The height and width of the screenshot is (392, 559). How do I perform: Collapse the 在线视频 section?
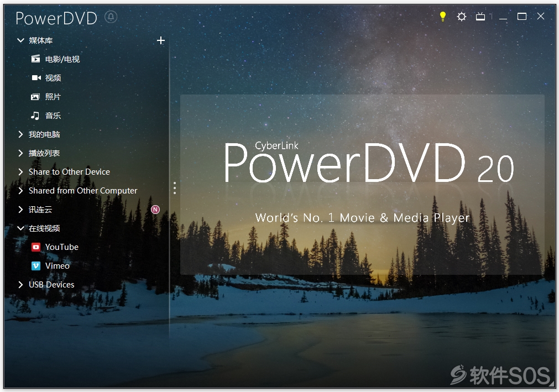pyautogui.click(x=20, y=228)
